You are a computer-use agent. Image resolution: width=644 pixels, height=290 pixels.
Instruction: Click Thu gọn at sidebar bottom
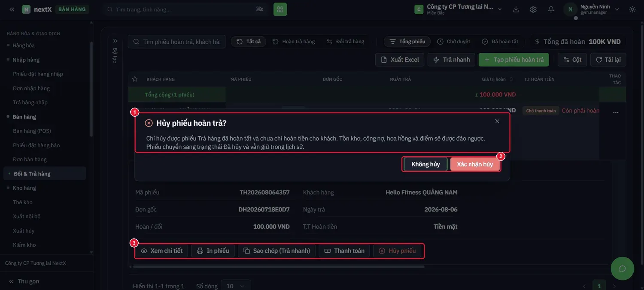[x=24, y=281]
